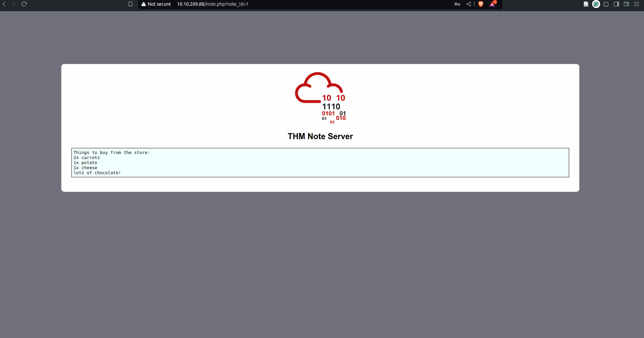Bookmark this page with the bookmark icon
The height and width of the screenshot is (338, 644).
point(130,4)
